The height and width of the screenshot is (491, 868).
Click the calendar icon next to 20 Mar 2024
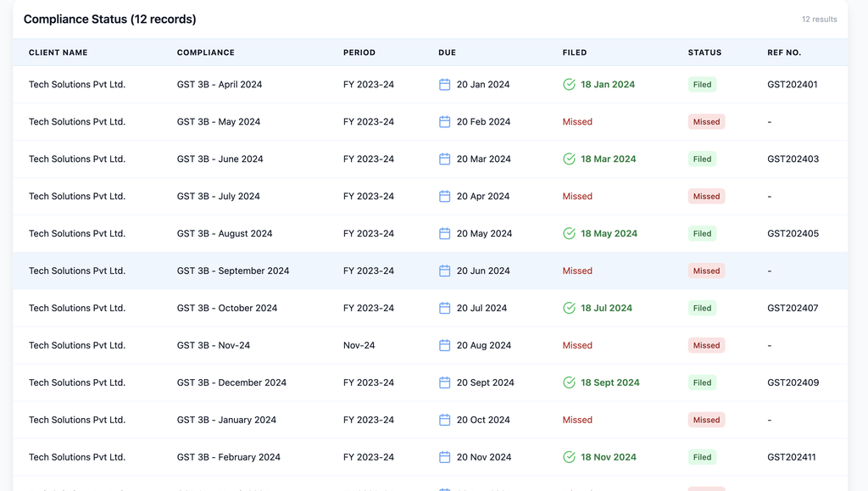coord(444,159)
